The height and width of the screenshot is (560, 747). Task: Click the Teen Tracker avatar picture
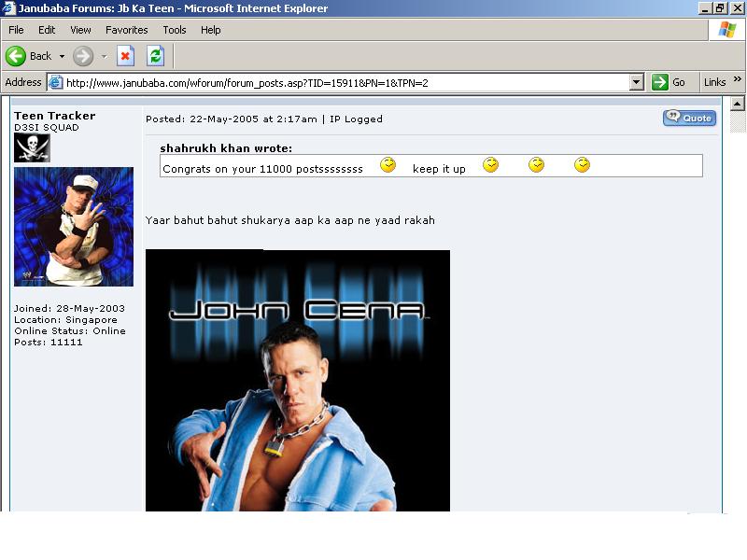(74, 227)
